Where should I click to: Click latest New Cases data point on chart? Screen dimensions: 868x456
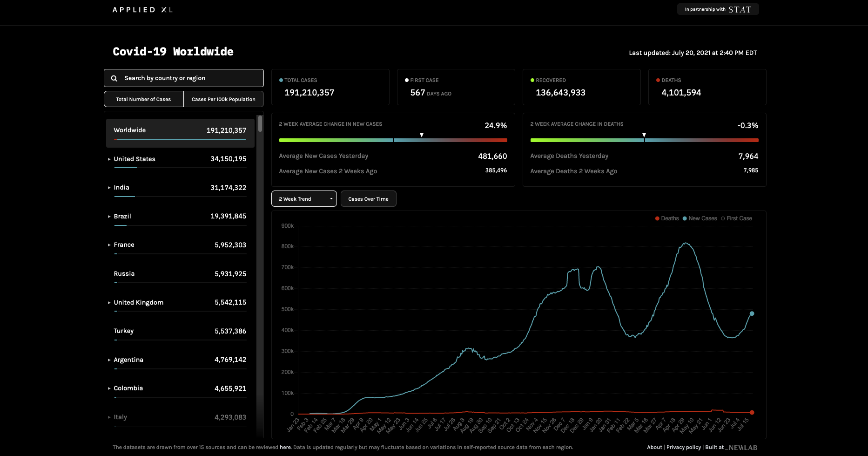[752, 313]
